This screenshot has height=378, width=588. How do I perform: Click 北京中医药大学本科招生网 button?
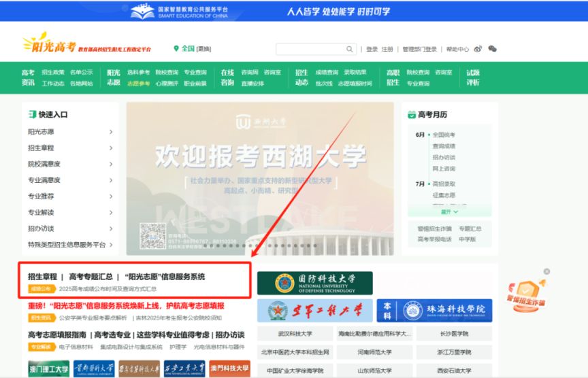click(x=295, y=352)
